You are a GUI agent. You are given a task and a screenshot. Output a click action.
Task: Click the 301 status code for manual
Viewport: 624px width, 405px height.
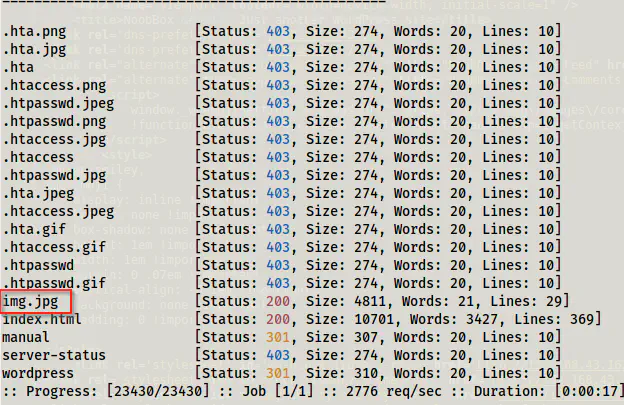coord(278,337)
